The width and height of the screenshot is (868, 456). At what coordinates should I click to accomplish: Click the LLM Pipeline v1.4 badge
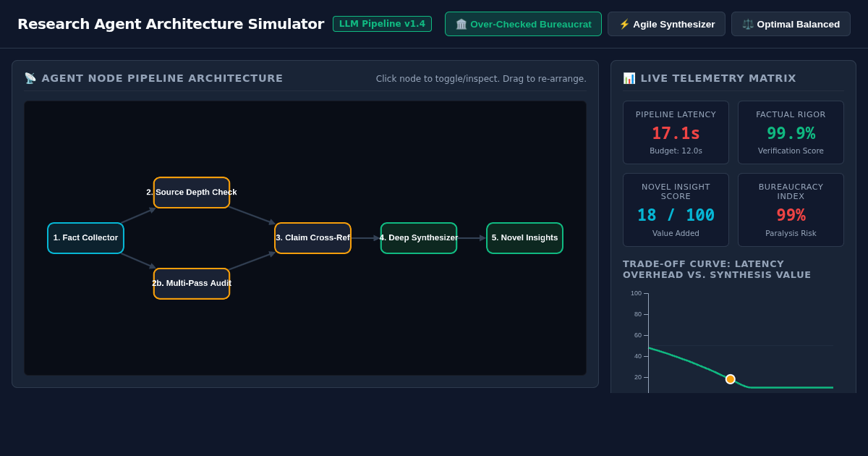point(382,24)
